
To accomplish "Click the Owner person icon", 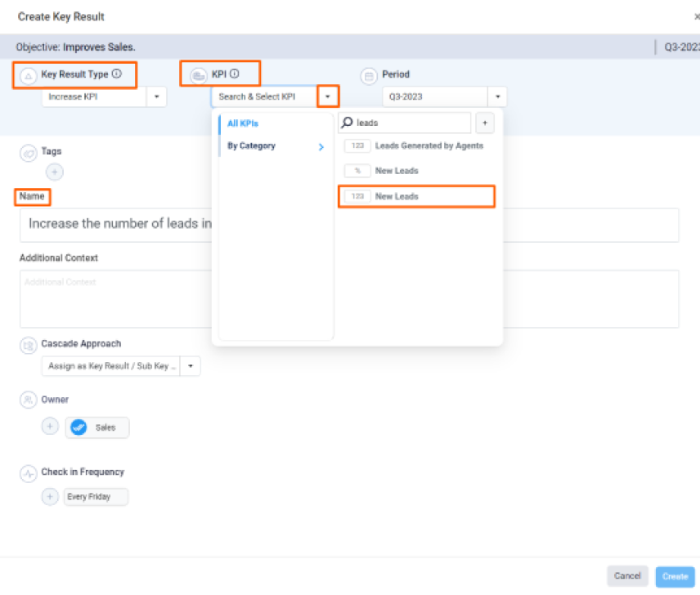I will point(28,400).
